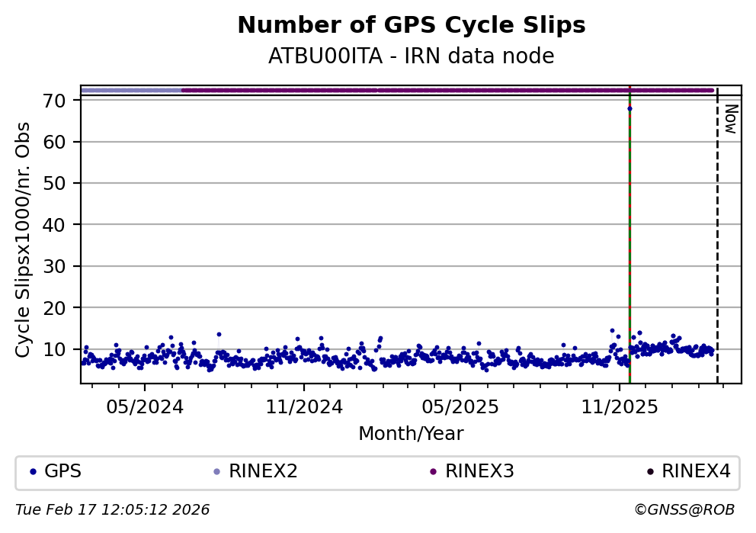Select the outlier data point near 68
Screen dimensions: 756x533
[x=629, y=108]
